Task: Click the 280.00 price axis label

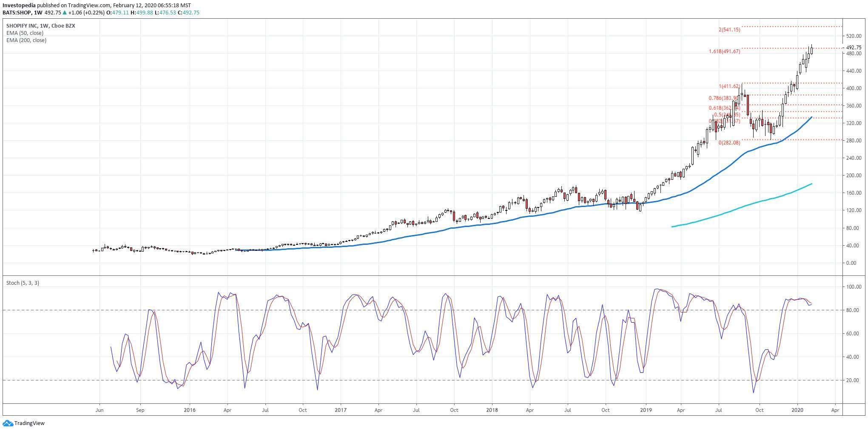Action: [x=854, y=141]
